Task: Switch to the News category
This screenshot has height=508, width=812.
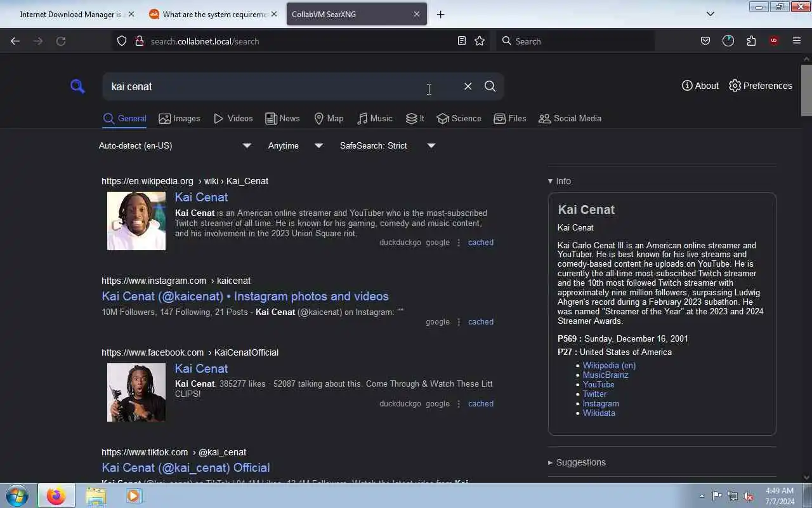Action: point(282,119)
